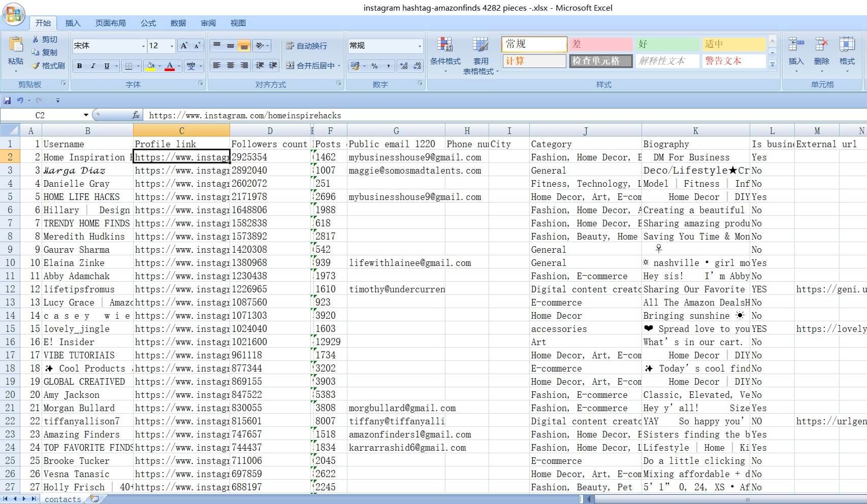Apply the 差 (Bad) cell style
The width and height of the screenshot is (867, 504).
601,44
